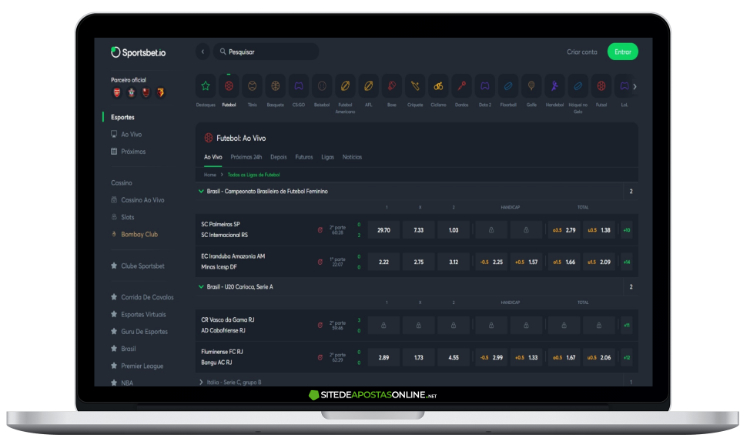Screen dimensions: 750x448
Task: Open live stream icon for Palmeiras match
Action: point(320,230)
